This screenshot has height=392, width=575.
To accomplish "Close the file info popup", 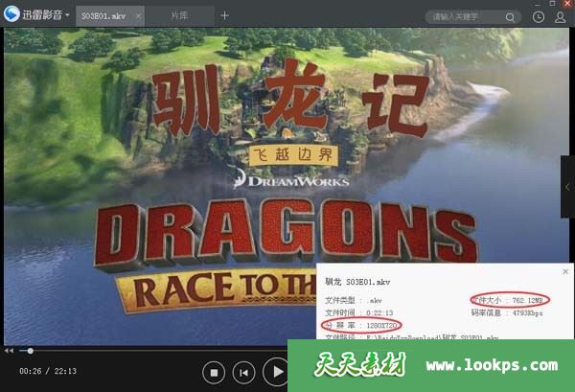I will (565, 271).
